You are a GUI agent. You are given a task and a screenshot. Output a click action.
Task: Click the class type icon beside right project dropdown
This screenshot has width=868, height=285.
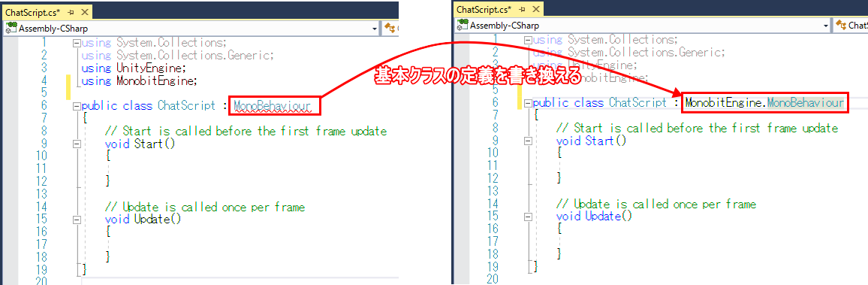[x=842, y=25]
